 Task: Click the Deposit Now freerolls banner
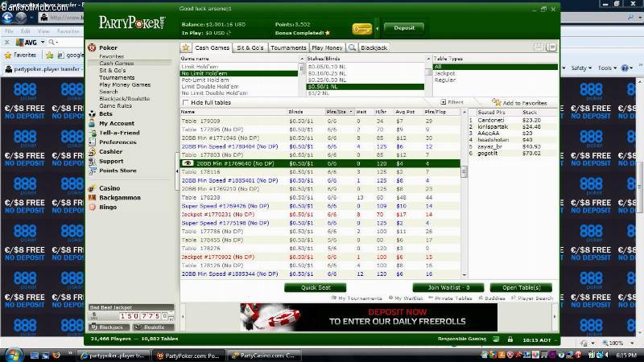(369, 317)
